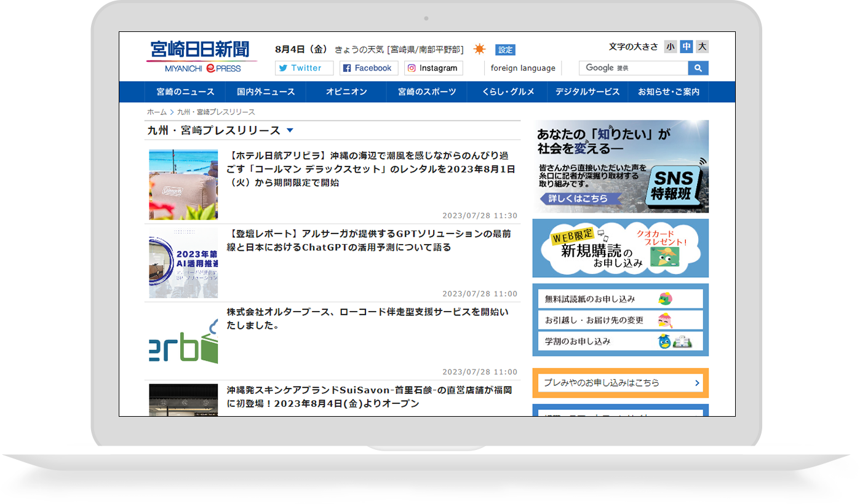Click 九州・宮崎プレスリリース breadcrumb text
The image size is (860, 504).
(216, 112)
